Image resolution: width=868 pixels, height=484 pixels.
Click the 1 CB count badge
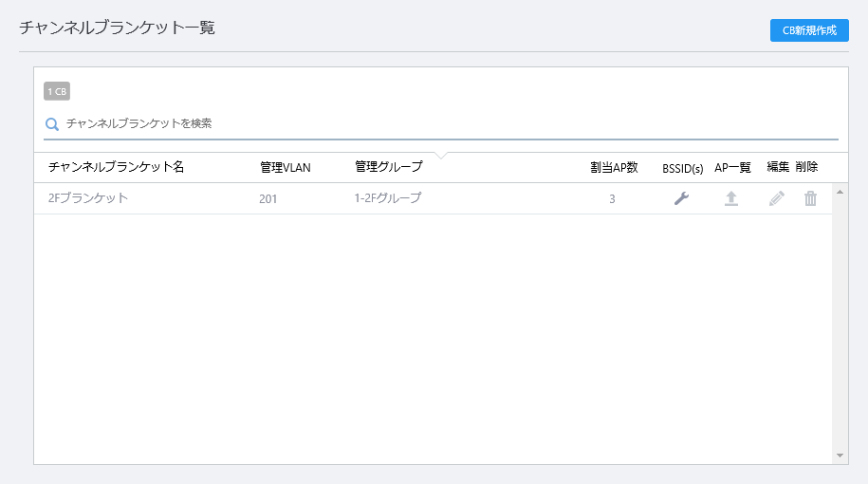tap(57, 91)
